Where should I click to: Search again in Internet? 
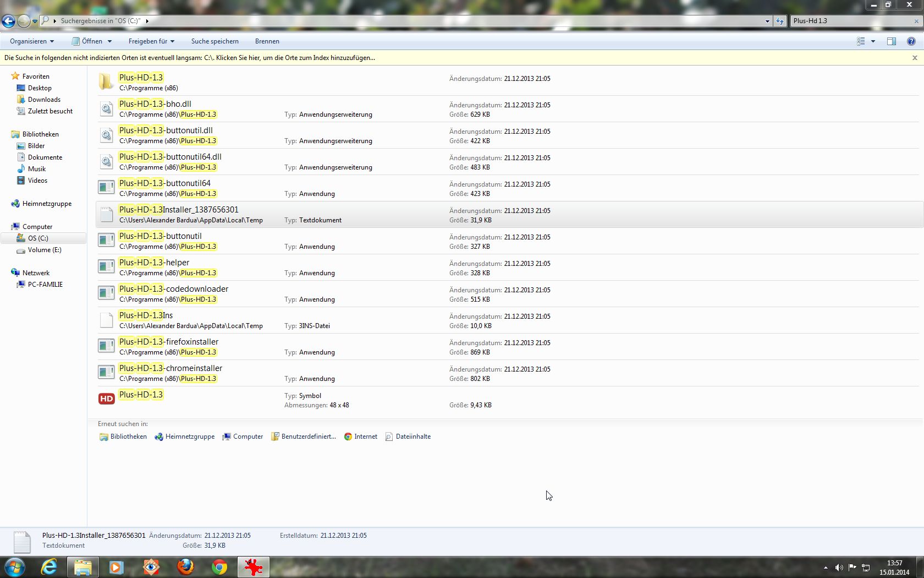[361, 437]
